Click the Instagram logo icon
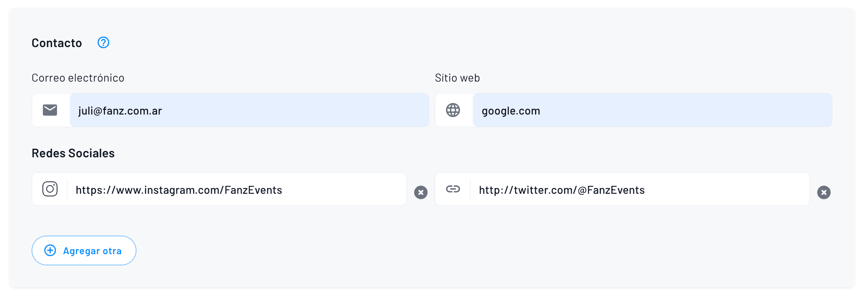 50,189
